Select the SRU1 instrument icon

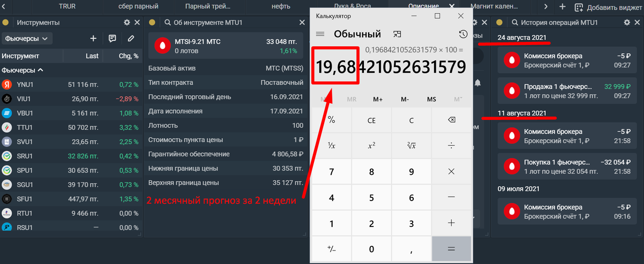tap(7, 156)
